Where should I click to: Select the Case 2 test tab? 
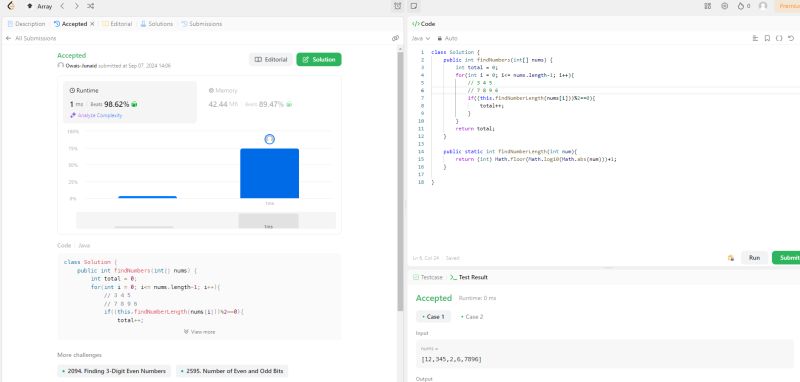[472, 317]
